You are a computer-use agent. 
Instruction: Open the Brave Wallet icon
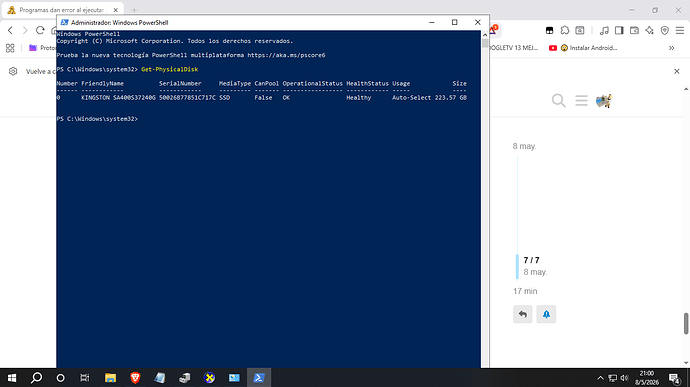(x=634, y=30)
